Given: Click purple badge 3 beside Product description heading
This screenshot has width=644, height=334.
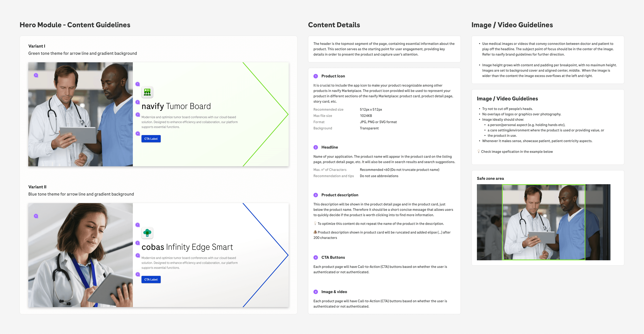Looking at the screenshot, I should [x=316, y=195].
